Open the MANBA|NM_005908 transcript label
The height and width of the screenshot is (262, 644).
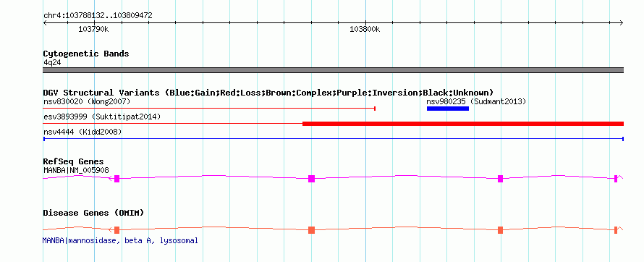click(x=76, y=170)
